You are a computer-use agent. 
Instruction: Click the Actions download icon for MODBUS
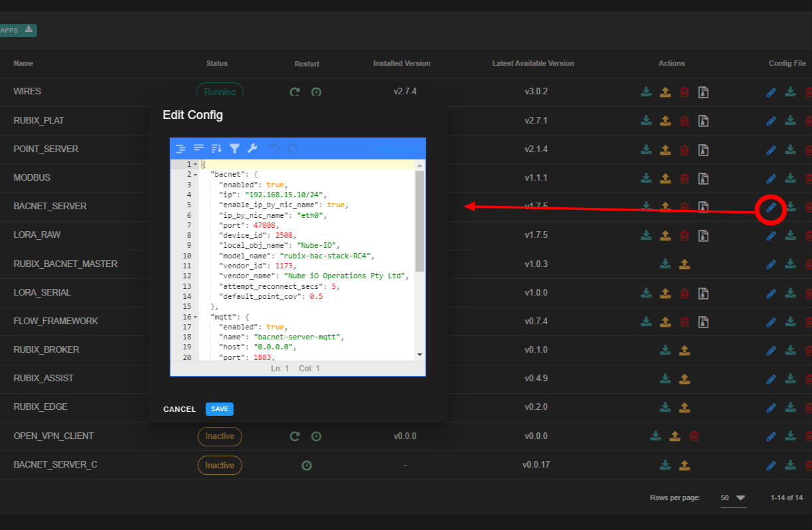pyautogui.click(x=646, y=178)
